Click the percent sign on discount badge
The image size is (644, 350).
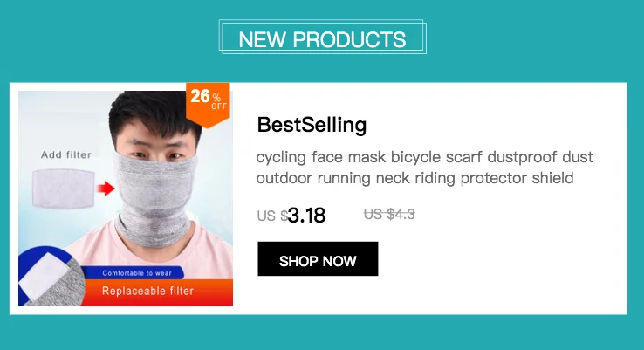216,98
